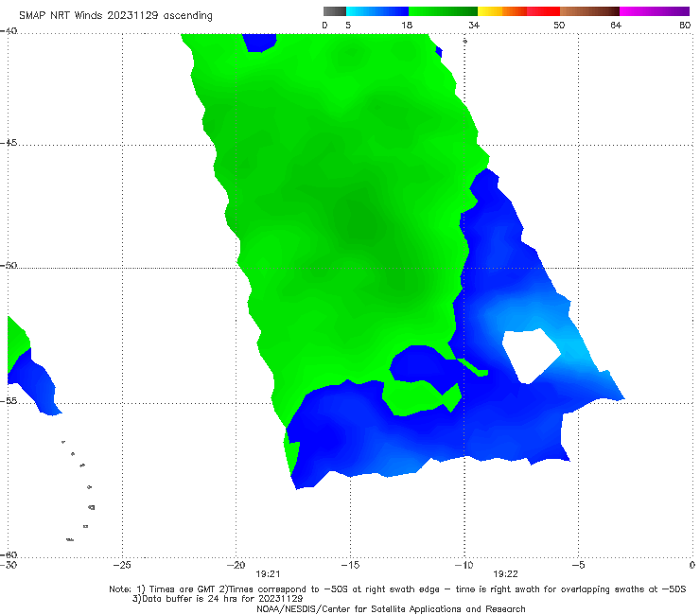Screen dimensions: 700x615
Task: Click the color bar label '5'
Action: point(348,25)
